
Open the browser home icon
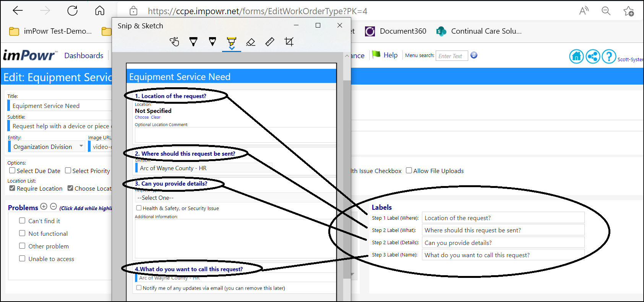[100, 11]
